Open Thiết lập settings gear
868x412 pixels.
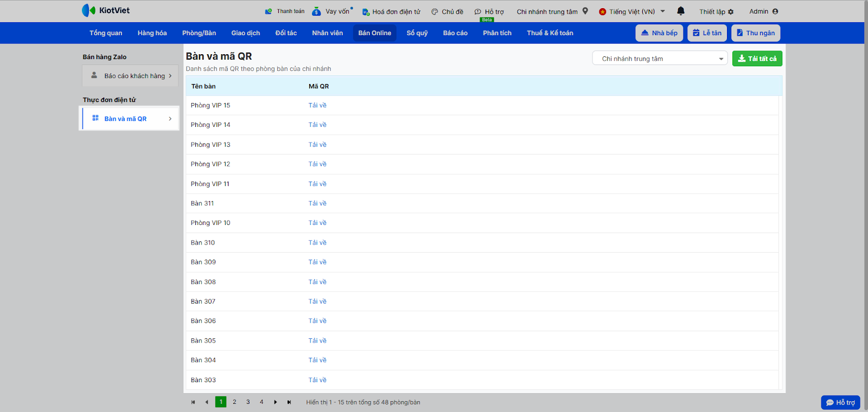tap(731, 12)
